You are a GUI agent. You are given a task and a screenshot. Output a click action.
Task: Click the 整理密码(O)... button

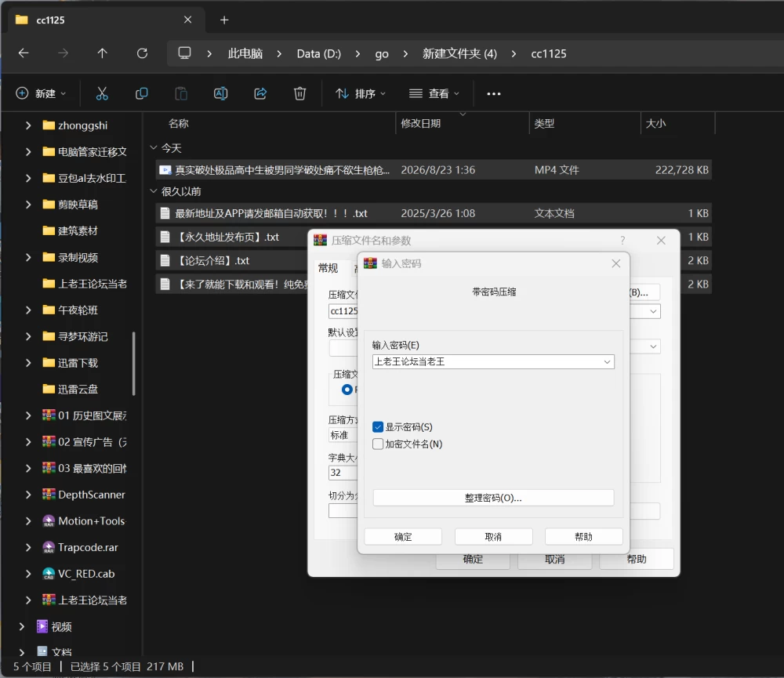(493, 498)
